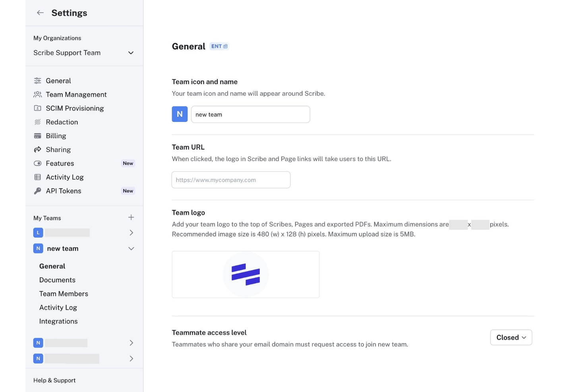Viewport: 588px width, 392px height.
Task: Click the Teammate access level heading
Action: (x=209, y=333)
